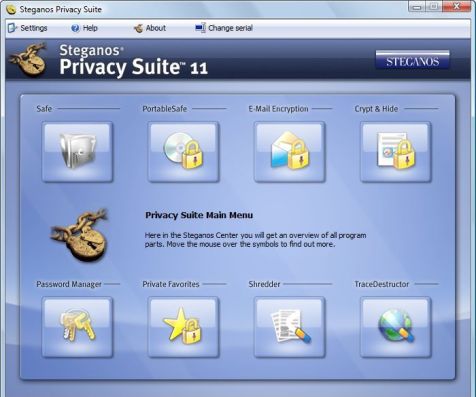The height and width of the screenshot is (397, 476).
Task: Click the padlock logo in header banner
Action: tap(28, 59)
